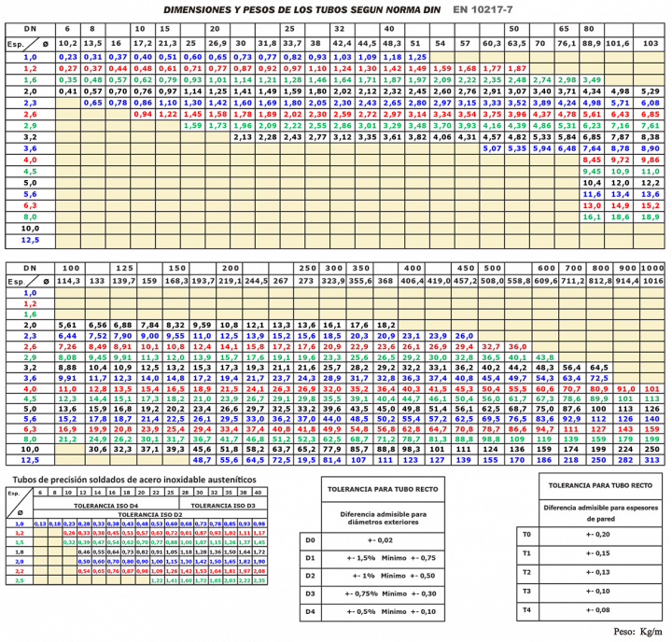Click the diagonal Esp./Ø cell in bottom-left small table
The height and width of the screenshot is (642, 672).
click(x=19, y=500)
